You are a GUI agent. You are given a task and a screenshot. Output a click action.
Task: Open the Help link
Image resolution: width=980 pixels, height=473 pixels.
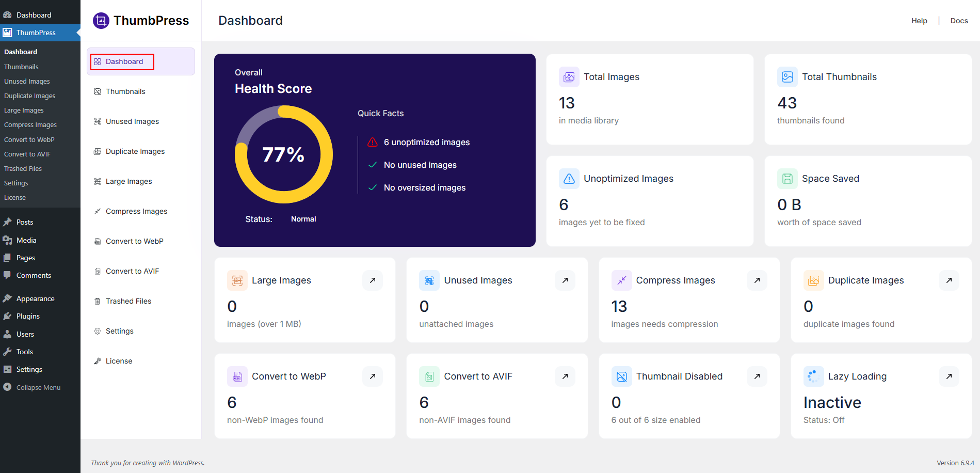tap(919, 21)
